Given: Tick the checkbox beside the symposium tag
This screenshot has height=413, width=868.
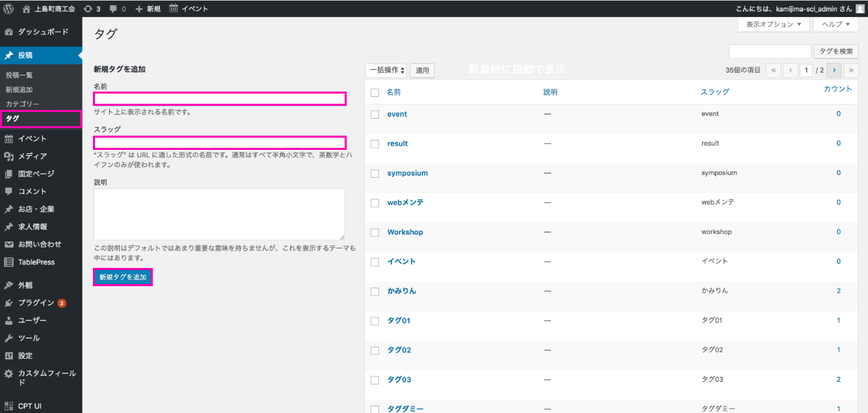Looking at the screenshot, I should tap(374, 174).
